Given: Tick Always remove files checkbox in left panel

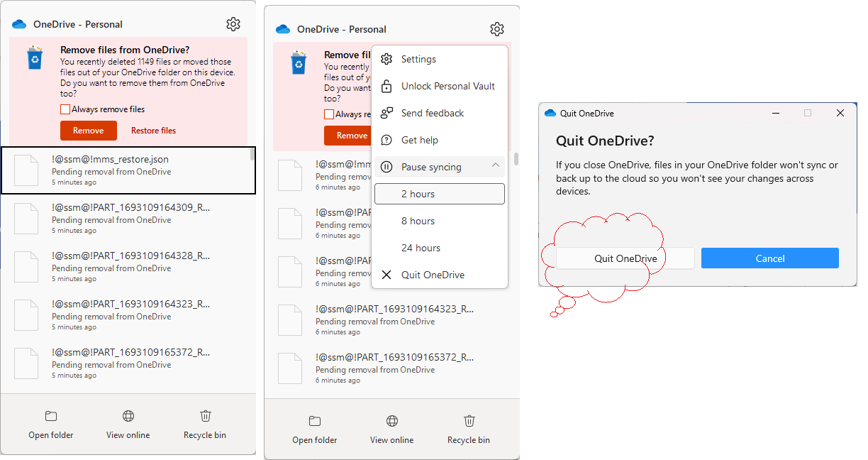Looking at the screenshot, I should [x=65, y=109].
